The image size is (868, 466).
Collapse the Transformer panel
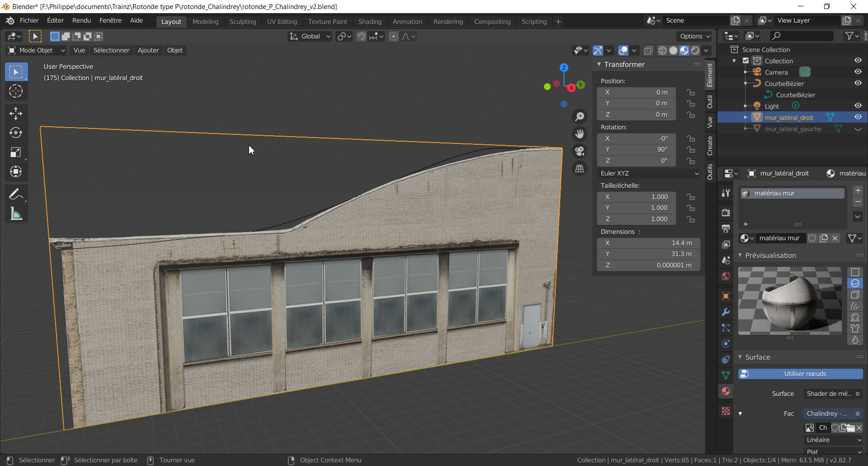(599, 65)
